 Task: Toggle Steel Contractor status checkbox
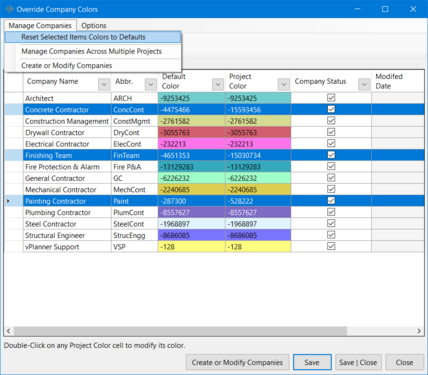point(331,223)
